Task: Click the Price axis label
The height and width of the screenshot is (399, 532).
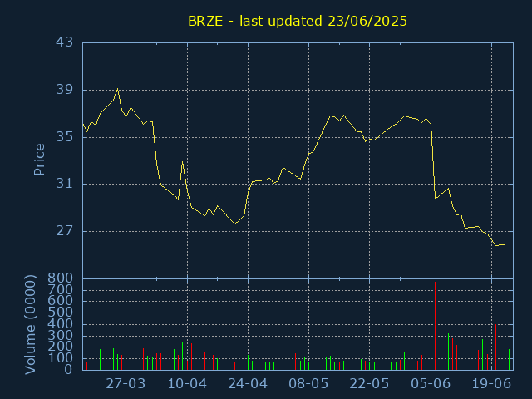Action: (x=39, y=160)
